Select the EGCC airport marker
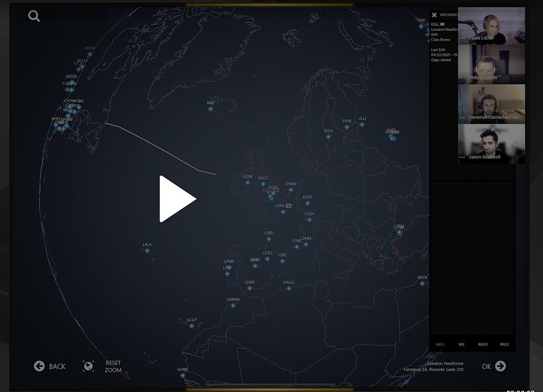Screen dimensions: 543x392 pos(263,184)
